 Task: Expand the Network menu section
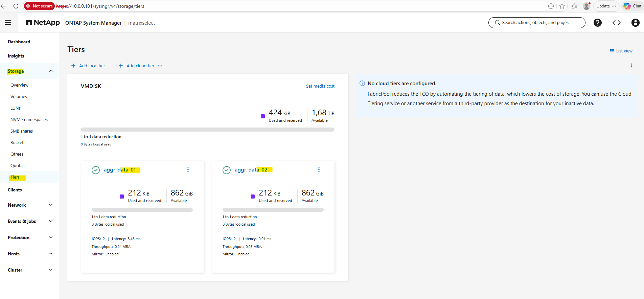[51, 205]
